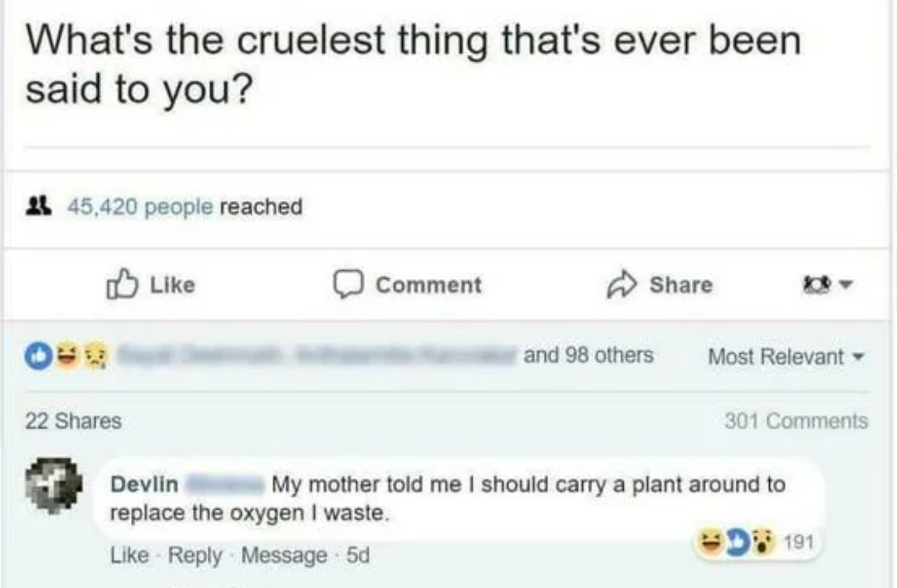Click Reply under Devlin's comment

tap(194, 556)
